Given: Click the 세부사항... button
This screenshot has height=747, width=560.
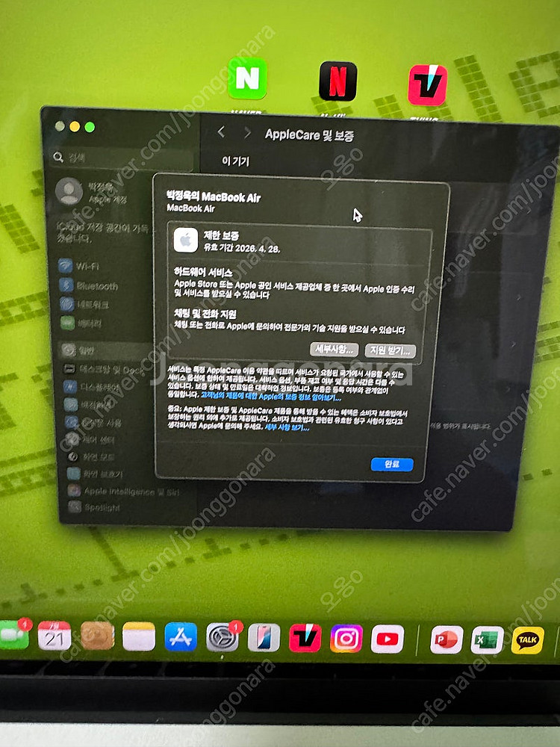Looking at the screenshot, I should (x=335, y=349).
